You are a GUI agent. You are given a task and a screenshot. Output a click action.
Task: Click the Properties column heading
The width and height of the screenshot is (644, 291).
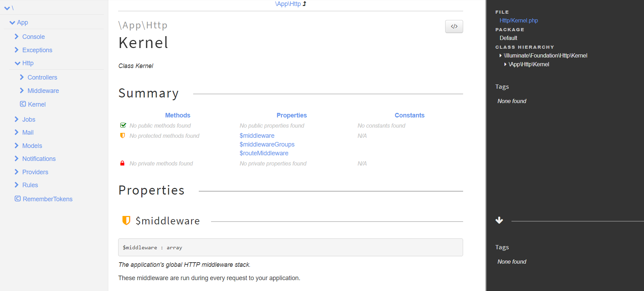click(x=291, y=115)
